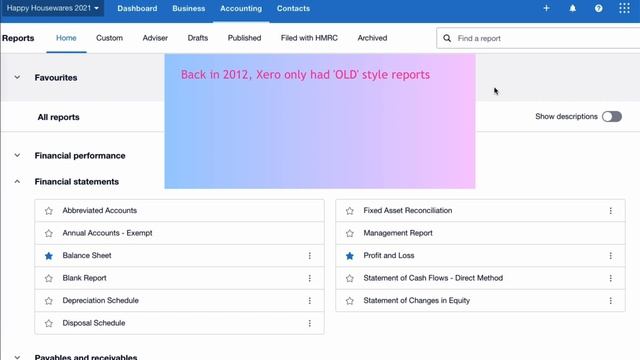Star the Management Report
This screenshot has width=640, height=360.
point(349,233)
